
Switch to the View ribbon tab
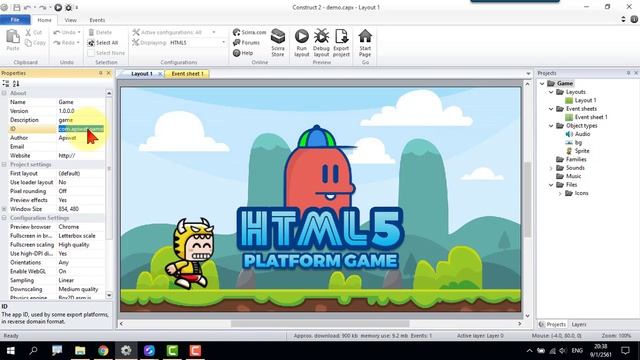click(x=70, y=20)
